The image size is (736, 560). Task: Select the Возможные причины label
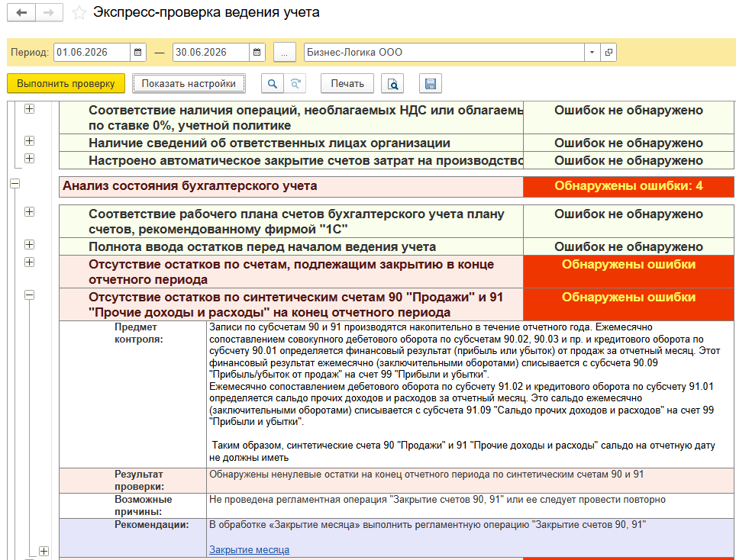point(144,506)
